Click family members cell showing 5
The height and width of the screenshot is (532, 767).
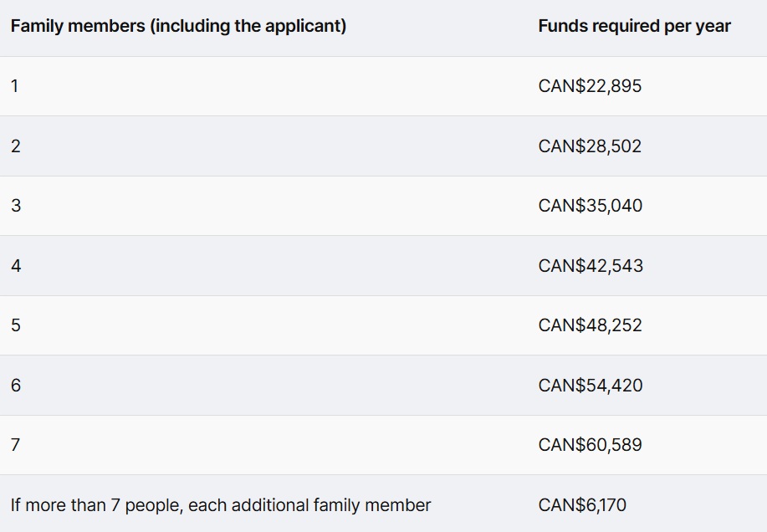click(x=16, y=325)
